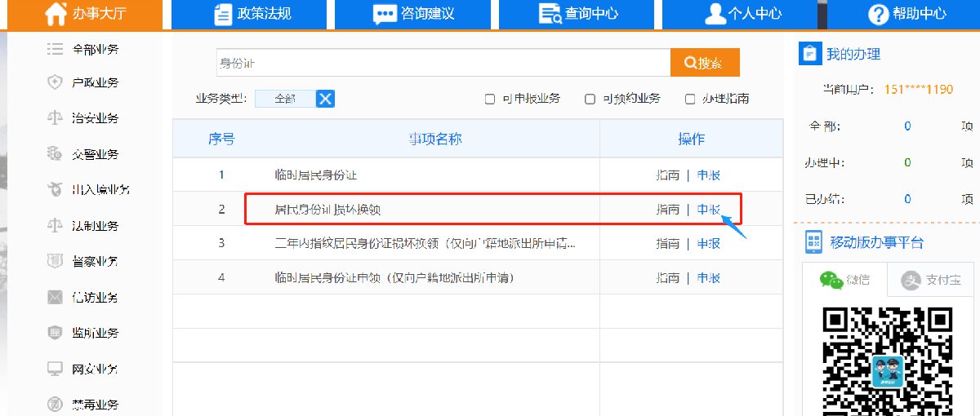
Task: Go to 查询中心 in the top menu
Action: point(578,14)
